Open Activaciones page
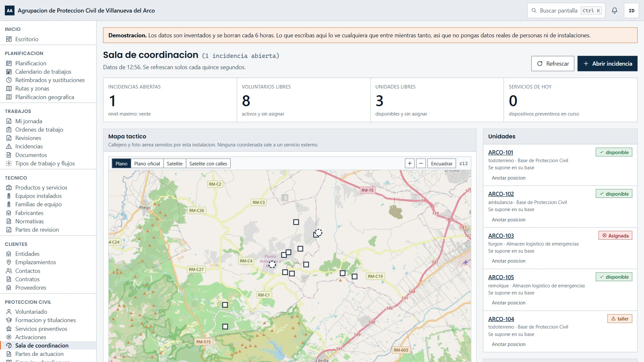 (48, 337)
